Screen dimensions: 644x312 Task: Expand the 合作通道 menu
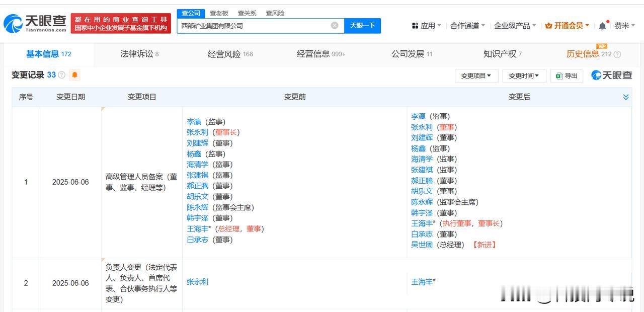tap(468, 26)
